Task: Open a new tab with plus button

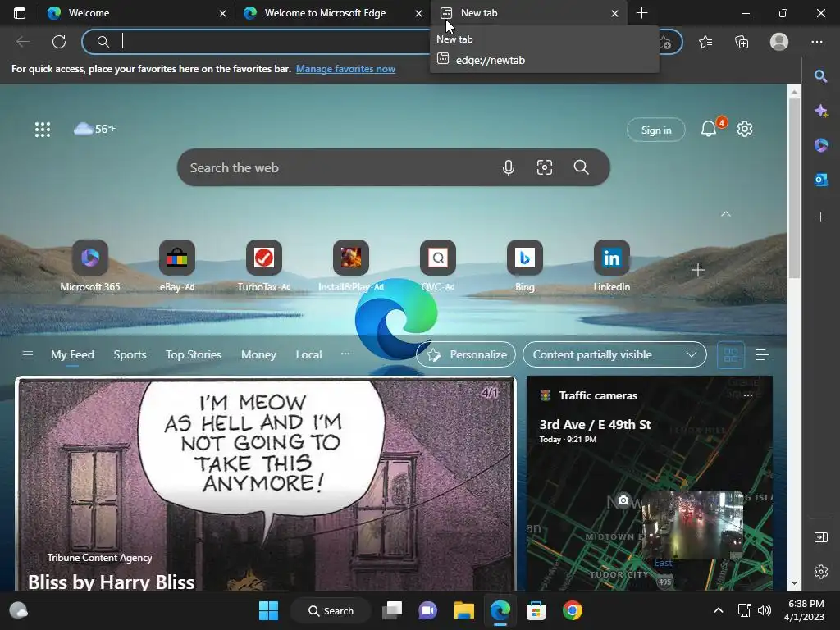Action: (641, 13)
